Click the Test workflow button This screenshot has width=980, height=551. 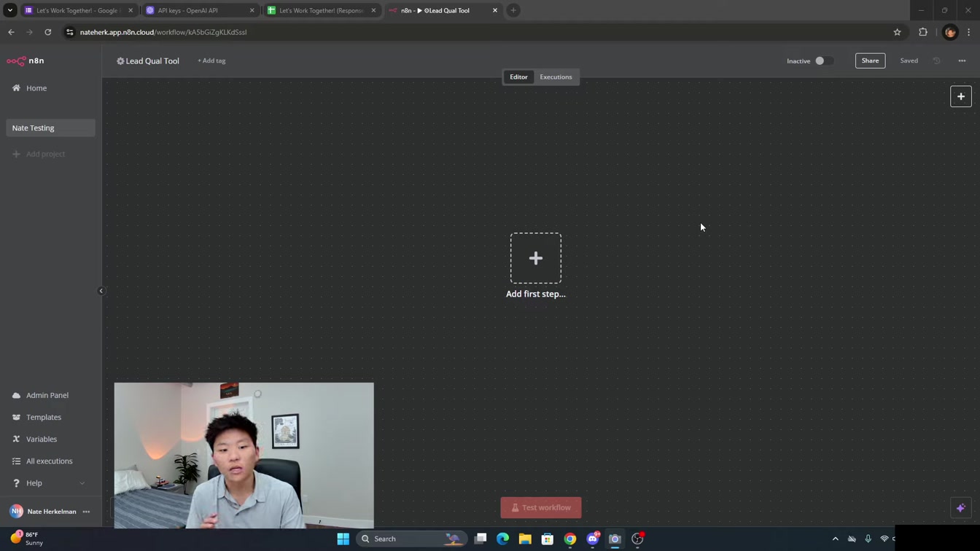(x=541, y=507)
